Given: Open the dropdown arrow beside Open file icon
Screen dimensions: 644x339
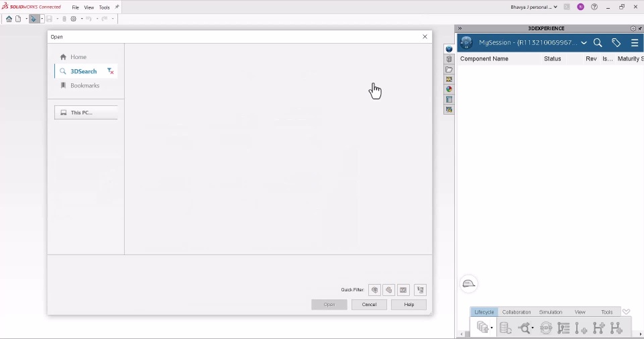Looking at the screenshot, I should 42,19.
